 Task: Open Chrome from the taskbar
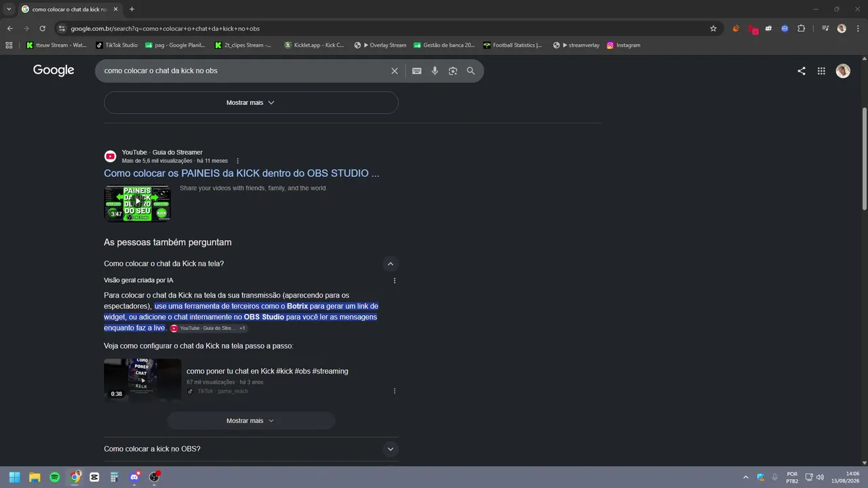click(x=75, y=477)
